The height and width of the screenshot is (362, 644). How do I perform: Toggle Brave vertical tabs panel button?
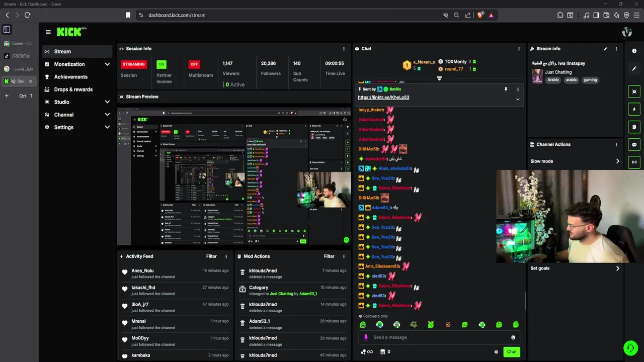click(x=7, y=30)
